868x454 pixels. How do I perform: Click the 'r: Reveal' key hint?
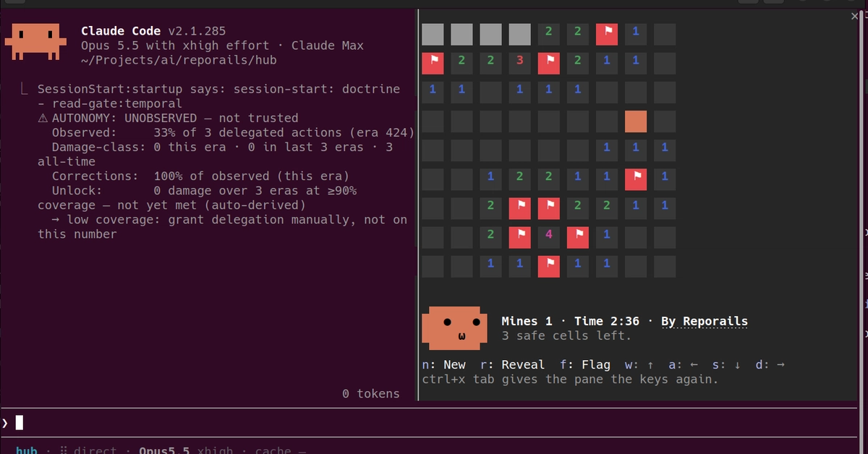tap(513, 364)
